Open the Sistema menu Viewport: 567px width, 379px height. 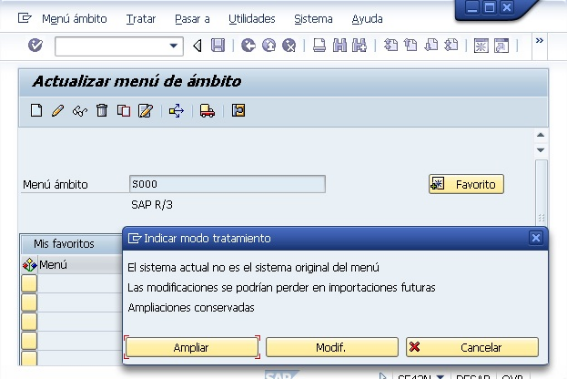[x=313, y=19]
